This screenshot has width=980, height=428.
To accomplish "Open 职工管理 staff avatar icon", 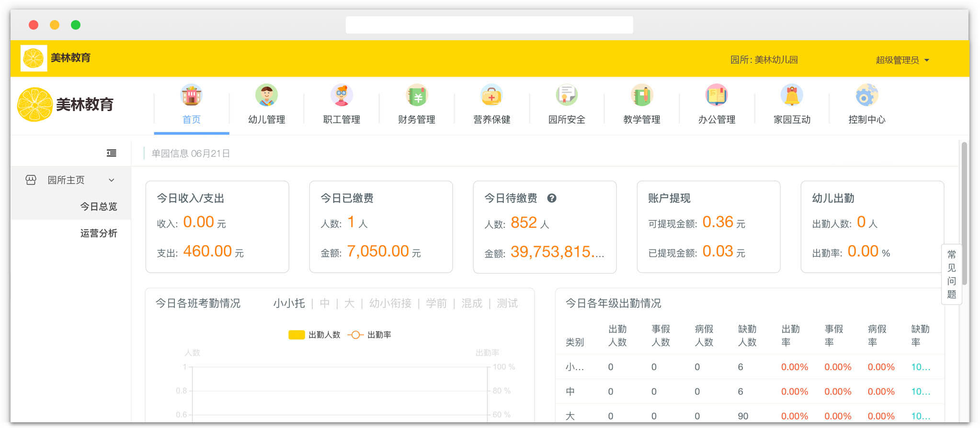I will [342, 95].
